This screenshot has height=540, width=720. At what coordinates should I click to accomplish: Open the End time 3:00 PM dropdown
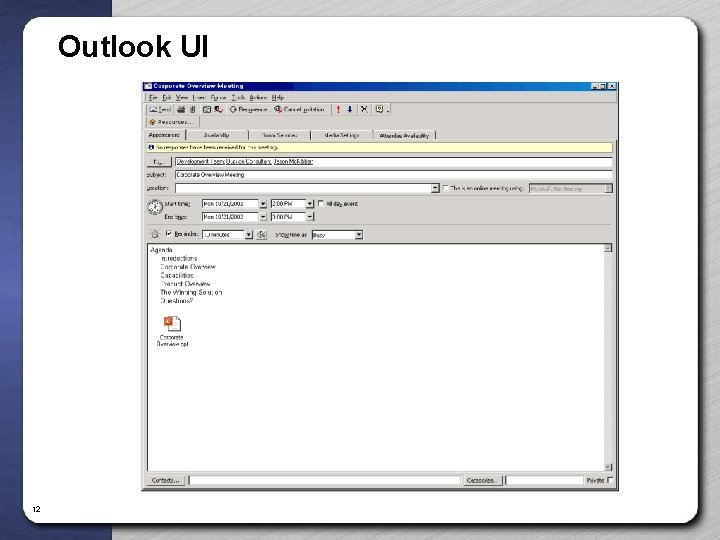[310, 217]
